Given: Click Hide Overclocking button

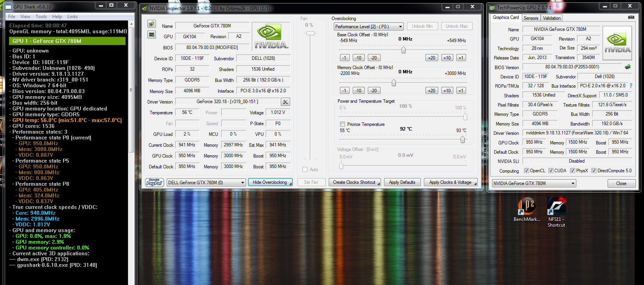Looking at the screenshot, I should click(x=270, y=182).
